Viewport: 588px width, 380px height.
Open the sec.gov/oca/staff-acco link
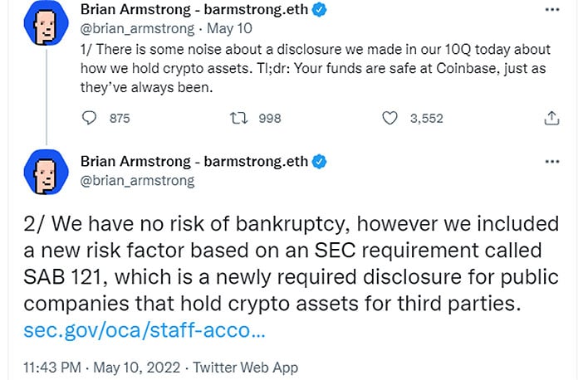point(145,330)
